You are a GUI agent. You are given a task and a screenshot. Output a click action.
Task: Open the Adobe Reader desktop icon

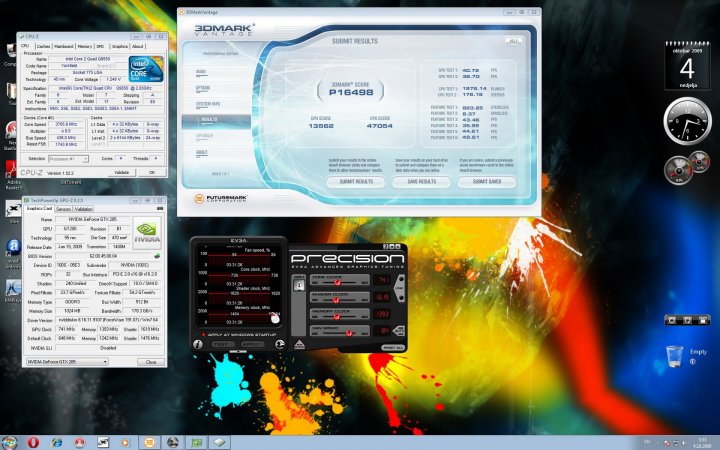[12, 175]
